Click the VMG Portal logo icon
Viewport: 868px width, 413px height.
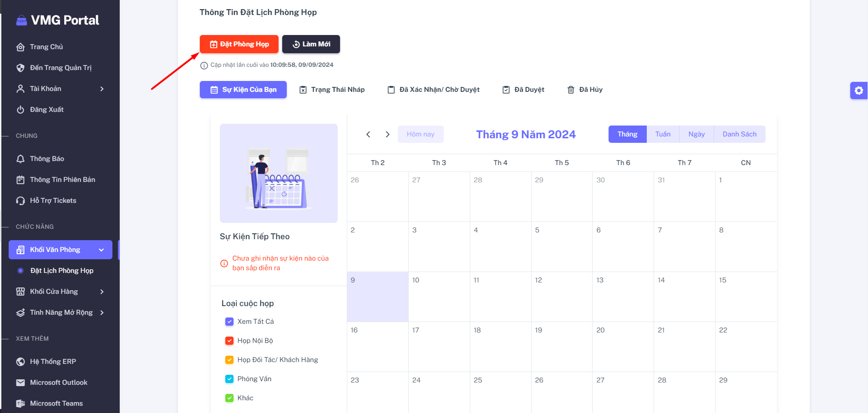point(21,20)
